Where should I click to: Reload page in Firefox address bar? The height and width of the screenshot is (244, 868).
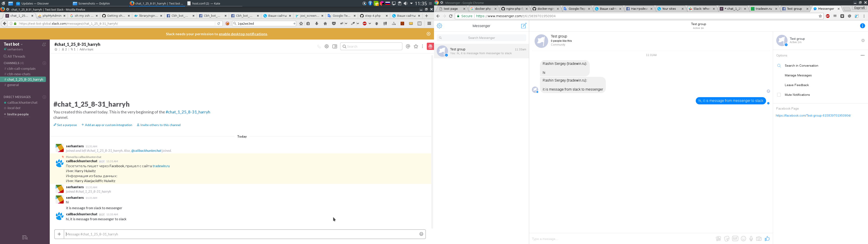(x=219, y=23)
